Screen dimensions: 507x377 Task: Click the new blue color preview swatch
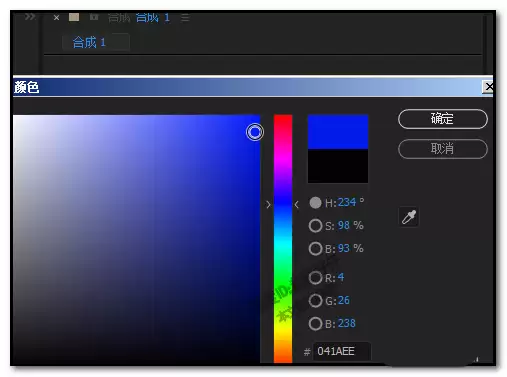(338, 132)
